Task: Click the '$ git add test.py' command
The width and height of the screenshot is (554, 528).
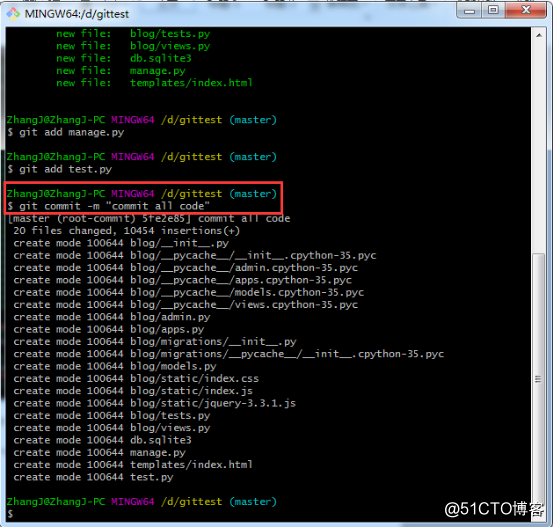Action: point(60,170)
